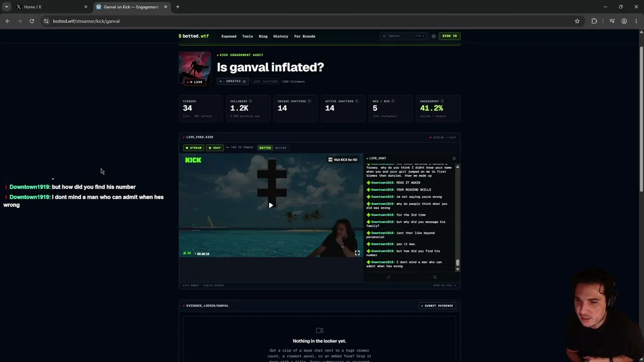Bookmark this page with the star
The height and width of the screenshot is (362, 644).
pyautogui.click(x=577, y=21)
